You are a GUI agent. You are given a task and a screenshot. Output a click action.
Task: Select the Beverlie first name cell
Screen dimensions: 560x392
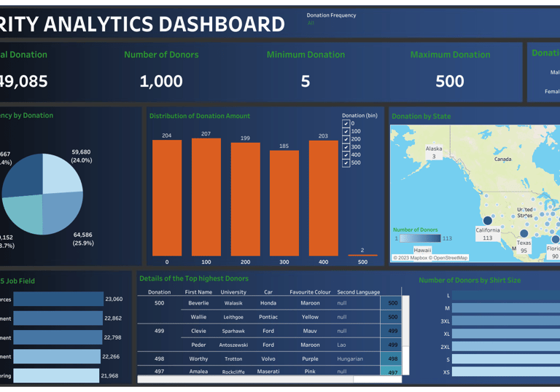(x=198, y=303)
